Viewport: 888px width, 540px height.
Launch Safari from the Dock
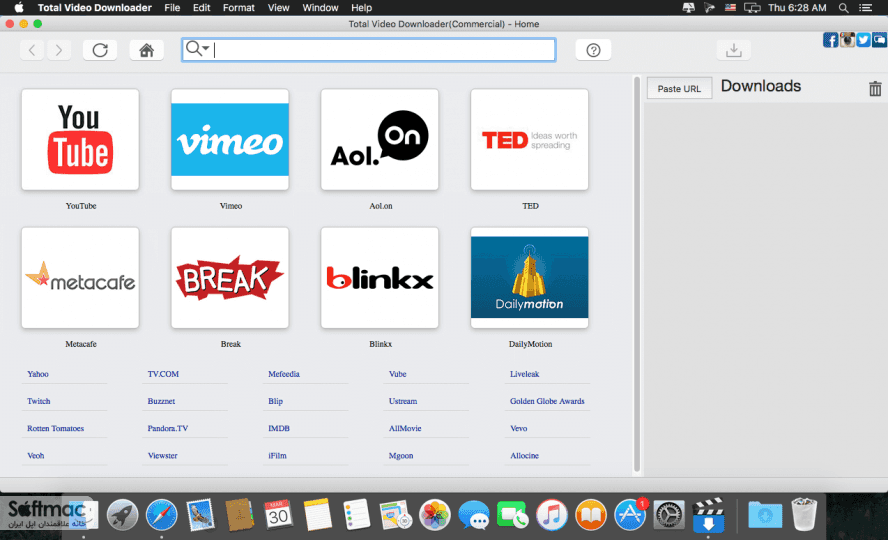tap(161, 515)
